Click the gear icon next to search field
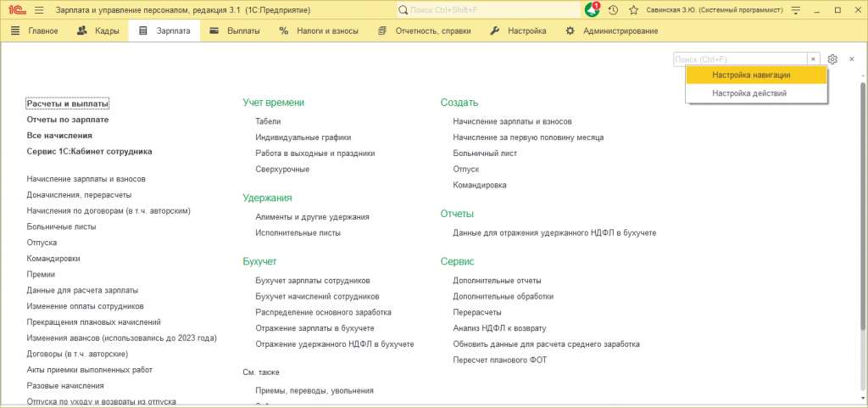The height and width of the screenshot is (408, 868). tap(832, 59)
